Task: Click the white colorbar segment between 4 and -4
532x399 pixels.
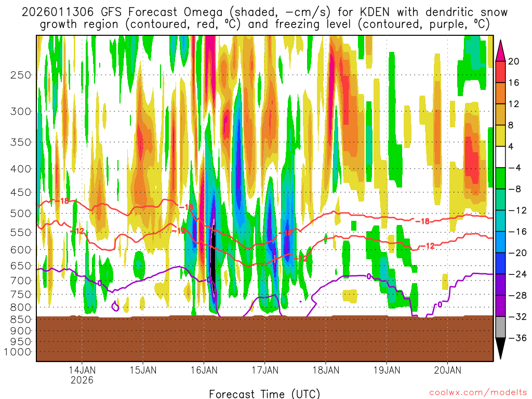Action: 500,157
